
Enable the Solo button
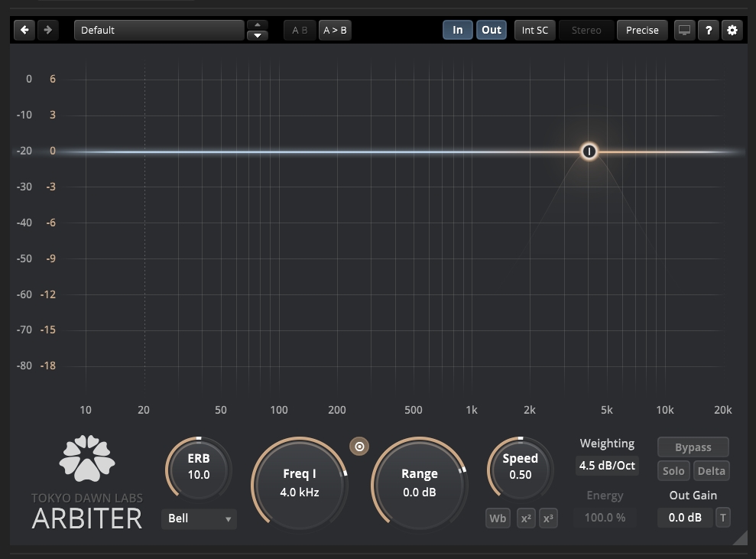tap(673, 471)
